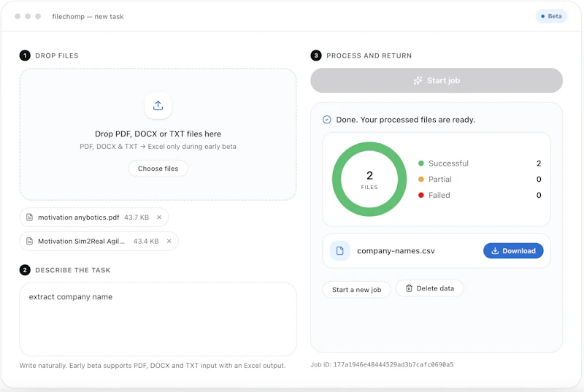This screenshot has height=392, width=584.
Task: Click the Motivation Sim2Real Agil... file name
Action: tap(81, 241)
